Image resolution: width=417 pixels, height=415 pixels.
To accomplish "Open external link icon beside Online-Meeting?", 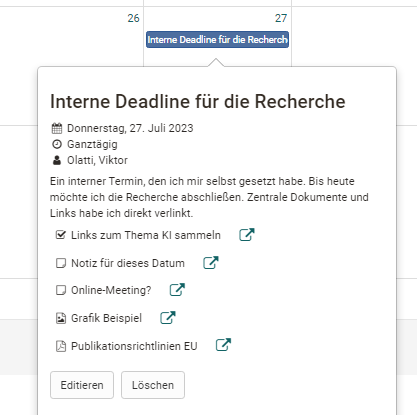I will click(x=177, y=290).
